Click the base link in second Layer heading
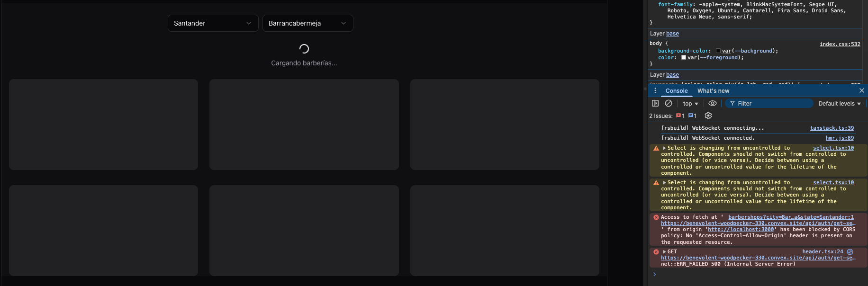 coord(672,75)
